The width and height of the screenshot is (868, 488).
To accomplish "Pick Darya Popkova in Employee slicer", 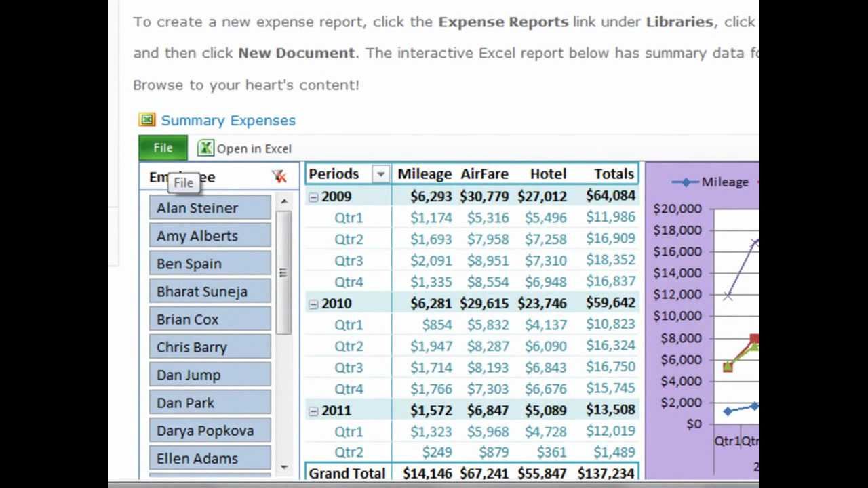I will click(210, 430).
